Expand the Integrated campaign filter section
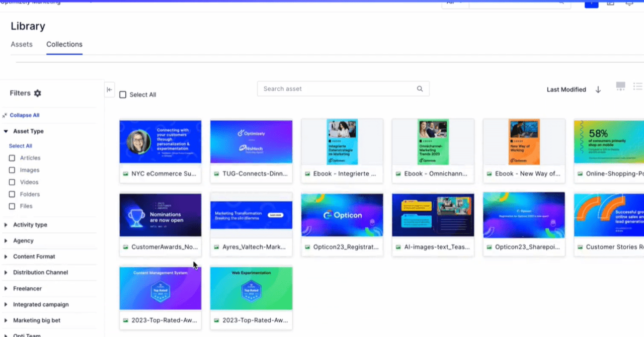Viewport: 644px width, 337px height. point(6,304)
